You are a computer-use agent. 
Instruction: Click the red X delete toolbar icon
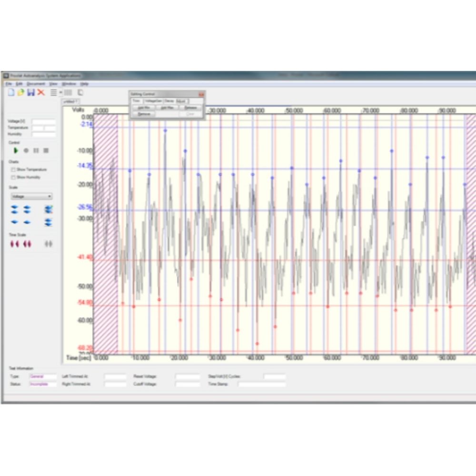click(x=41, y=92)
